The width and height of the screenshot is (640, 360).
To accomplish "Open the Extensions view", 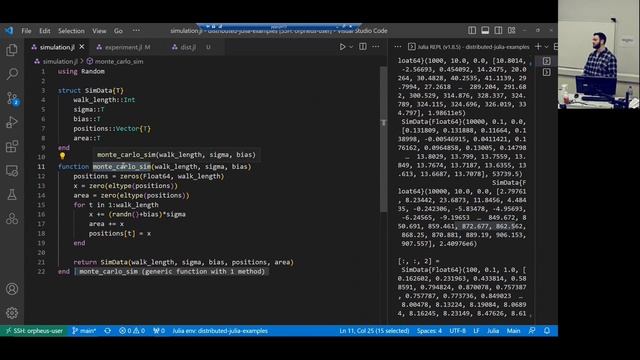I will click(x=12, y=146).
